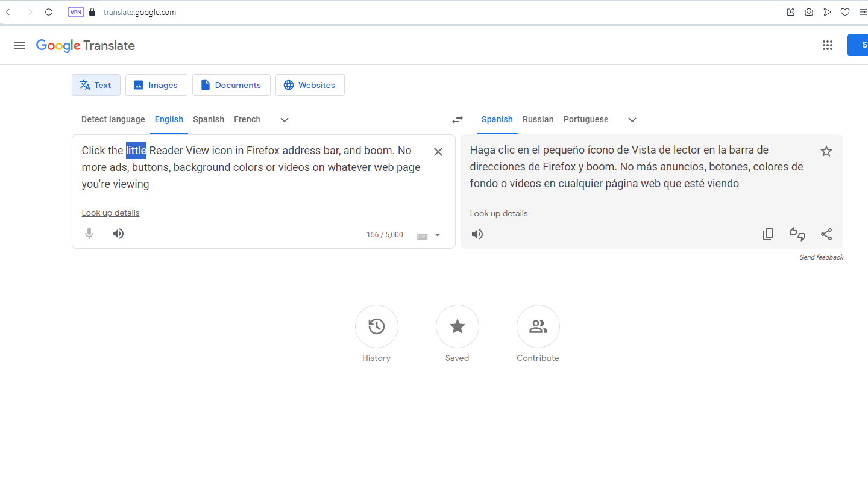Screen dimensions: 868x480
Task: Rate this translation
Action: click(x=797, y=234)
